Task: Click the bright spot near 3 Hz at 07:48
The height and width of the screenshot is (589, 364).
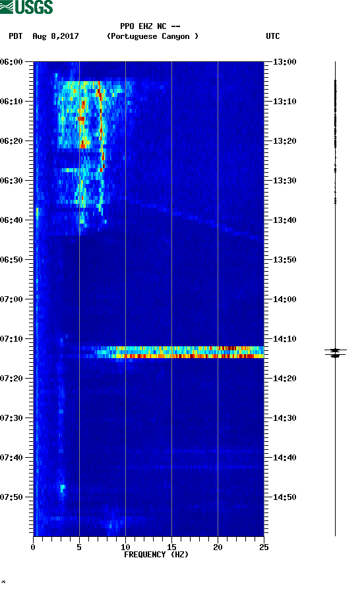Action: 63,487
